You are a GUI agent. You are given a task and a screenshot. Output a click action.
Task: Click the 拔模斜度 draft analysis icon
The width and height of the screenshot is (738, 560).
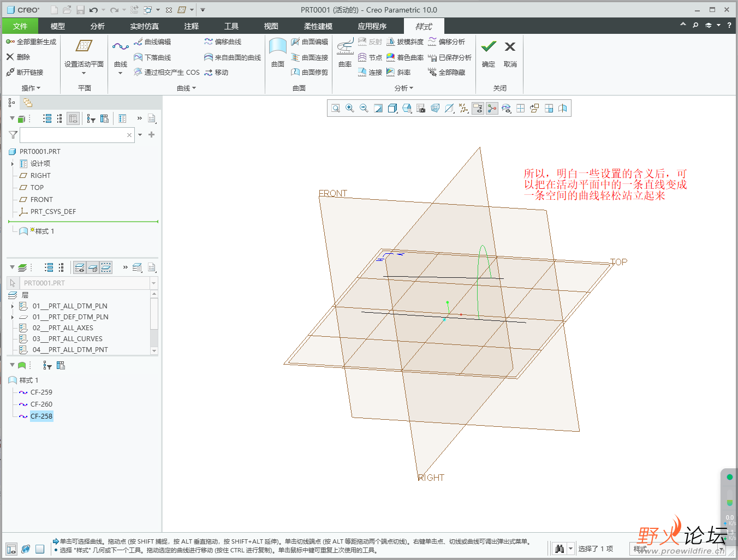pyautogui.click(x=404, y=41)
